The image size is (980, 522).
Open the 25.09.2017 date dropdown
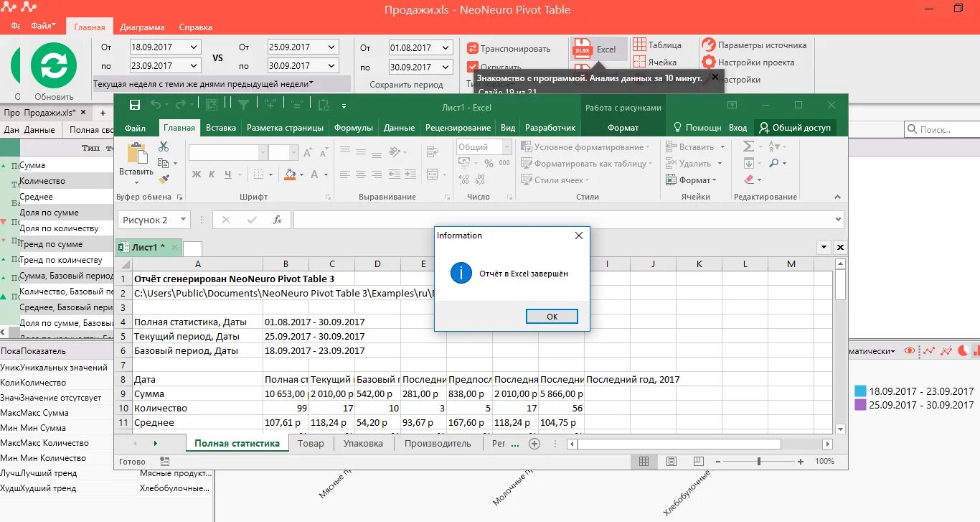pos(331,47)
